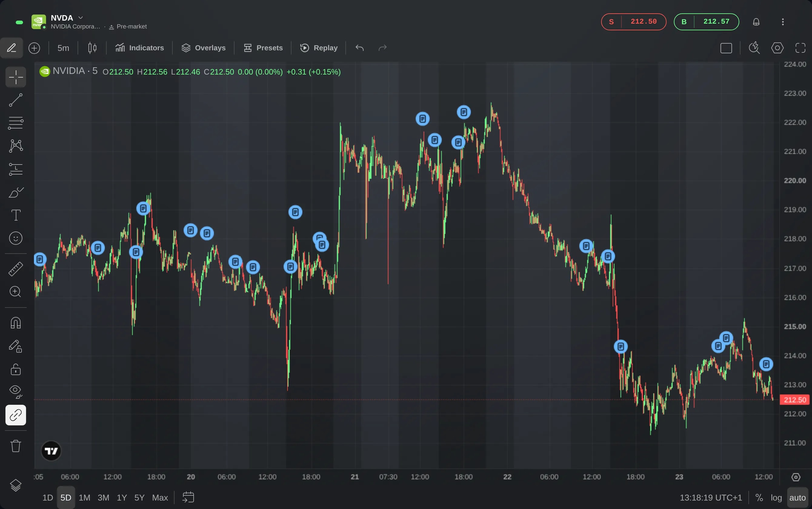The width and height of the screenshot is (812, 509).
Task: Select the brush drawing tool
Action: [15, 192]
